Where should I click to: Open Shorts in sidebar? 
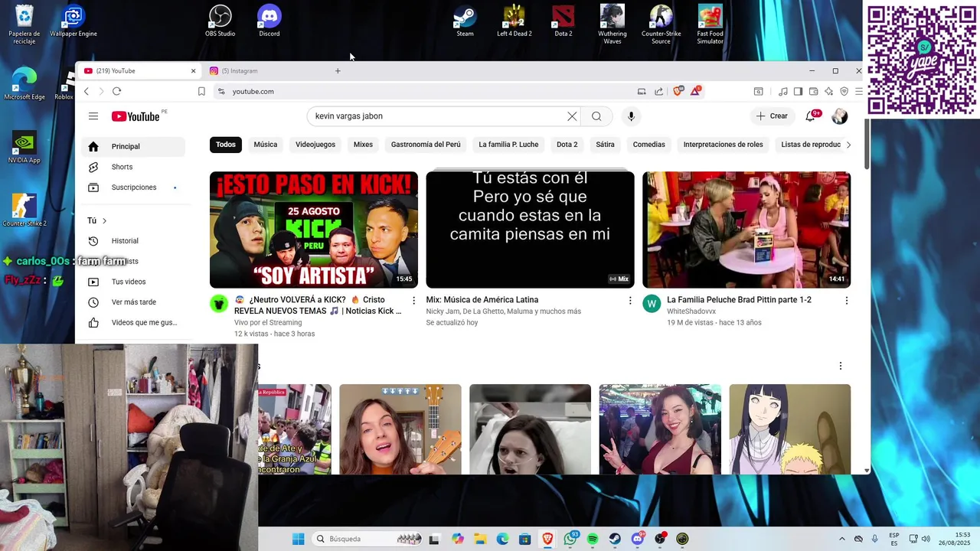133,167
